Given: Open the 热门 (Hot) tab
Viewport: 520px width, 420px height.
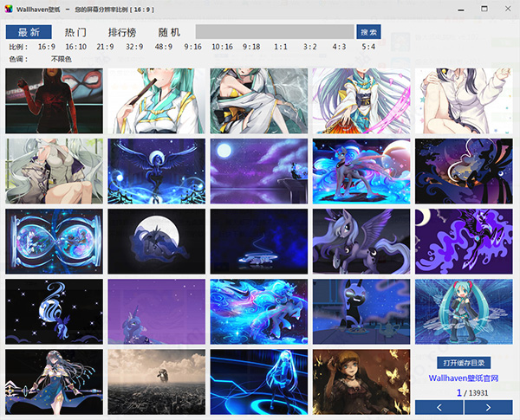Looking at the screenshot, I should [x=76, y=32].
